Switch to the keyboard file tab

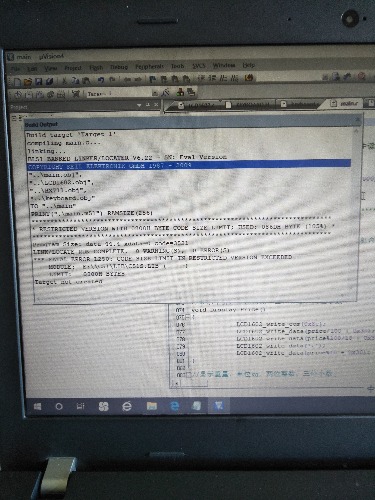click(300, 104)
